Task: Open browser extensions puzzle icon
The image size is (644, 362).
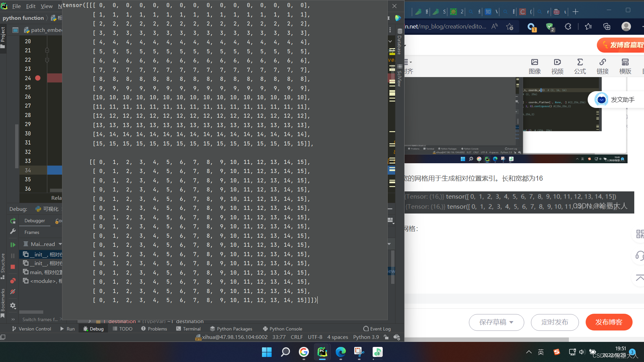Action: tap(568, 26)
